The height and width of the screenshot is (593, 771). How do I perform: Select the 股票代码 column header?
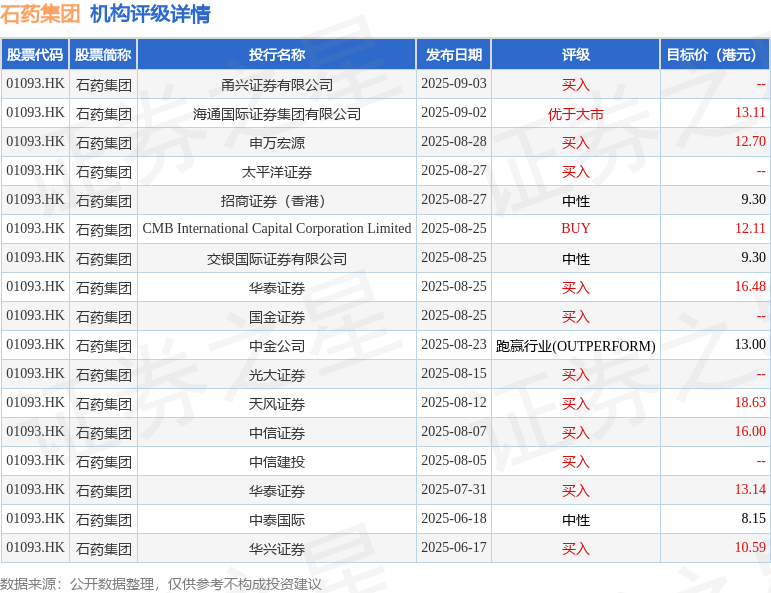(35, 54)
